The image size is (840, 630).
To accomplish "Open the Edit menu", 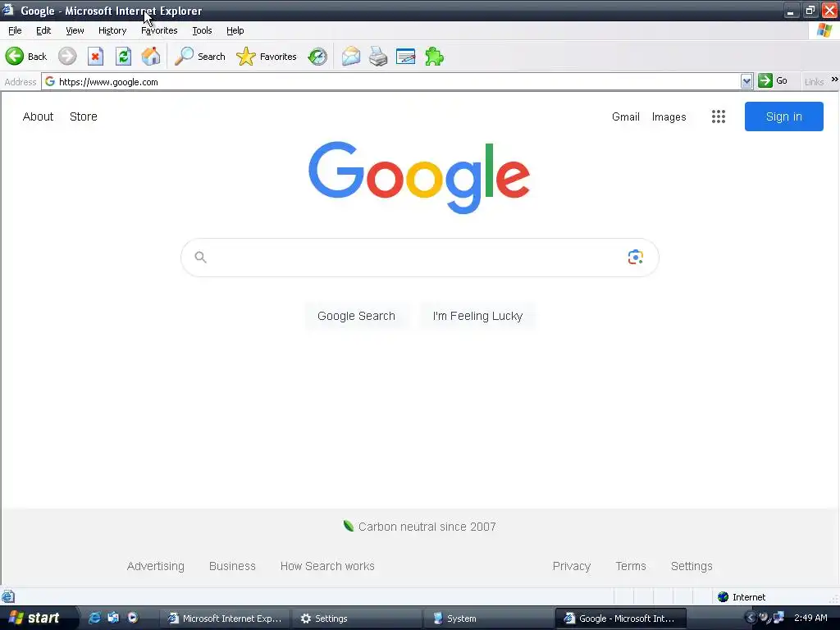I will 43,30.
